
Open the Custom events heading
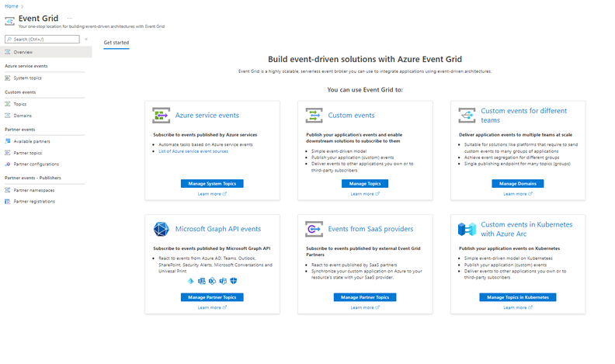(x=351, y=115)
